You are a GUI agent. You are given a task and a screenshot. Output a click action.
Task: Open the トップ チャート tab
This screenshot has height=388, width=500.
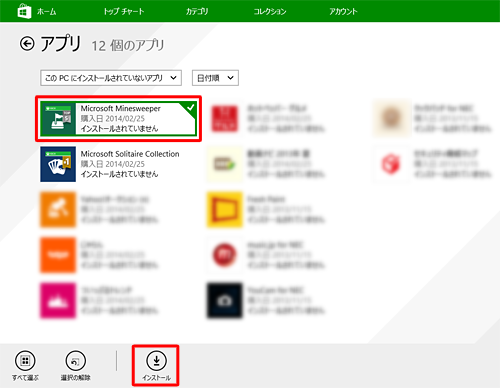pyautogui.click(x=124, y=12)
